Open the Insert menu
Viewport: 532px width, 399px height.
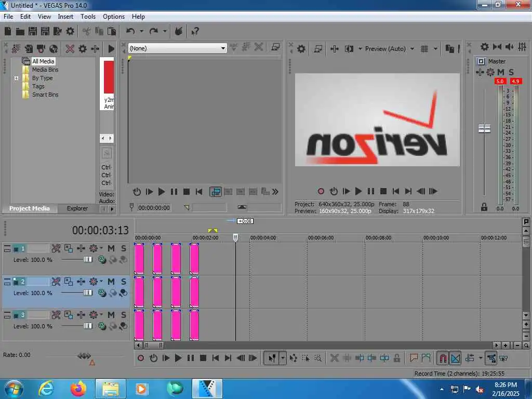coord(65,17)
